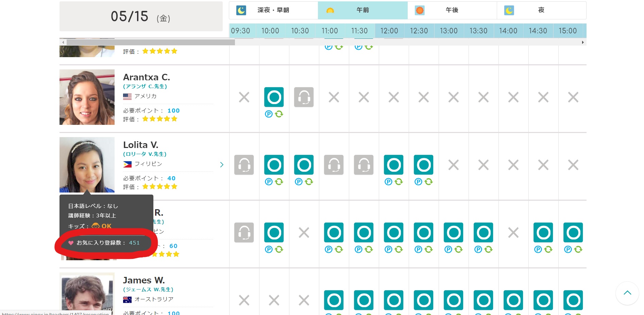
Task: Click the horizontal scrollbar thumb
Action: point(150,43)
